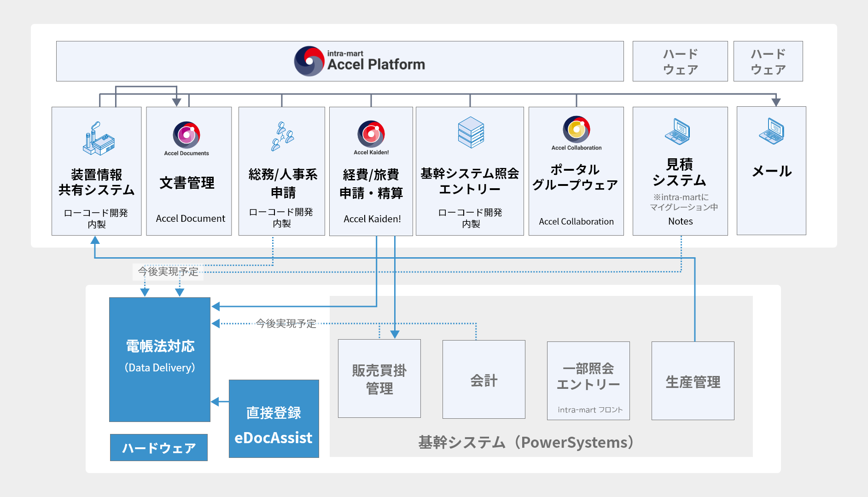Click the 電帳法対応 Data Delivery block
868x497 pixels.
159,359
